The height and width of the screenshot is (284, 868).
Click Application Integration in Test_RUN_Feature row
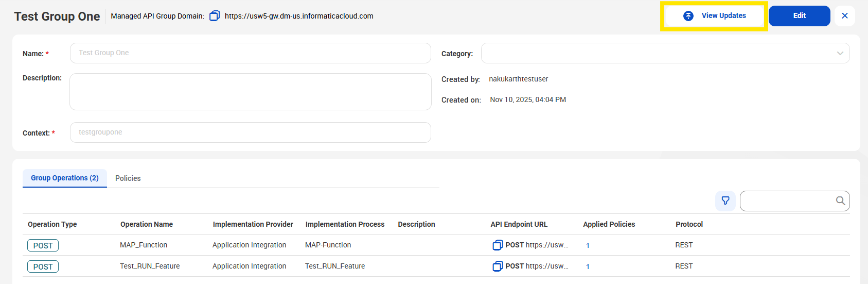click(x=250, y=266)
